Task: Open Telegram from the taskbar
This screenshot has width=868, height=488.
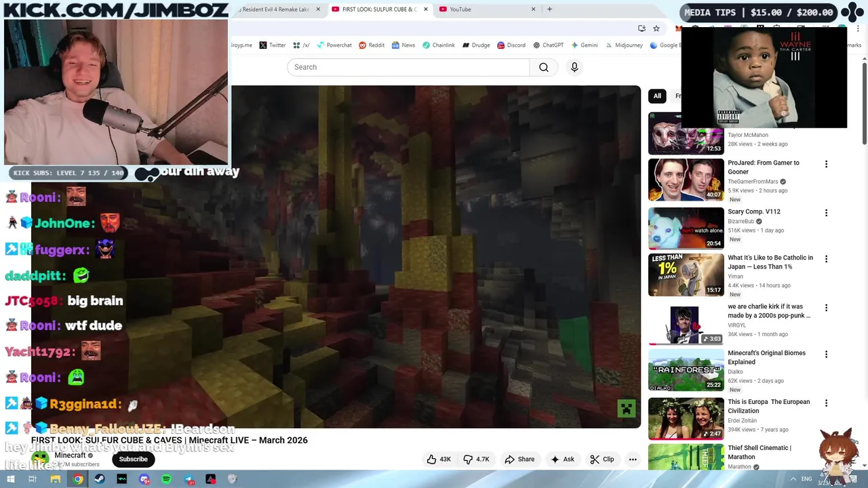Action: click(x=189, y=479)
